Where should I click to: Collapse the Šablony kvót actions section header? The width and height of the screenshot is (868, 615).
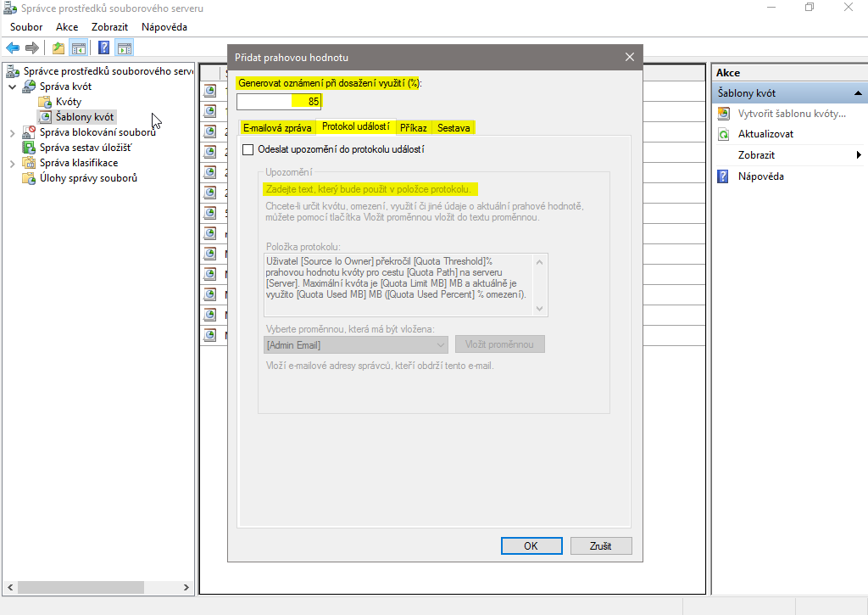coord(858,93)
